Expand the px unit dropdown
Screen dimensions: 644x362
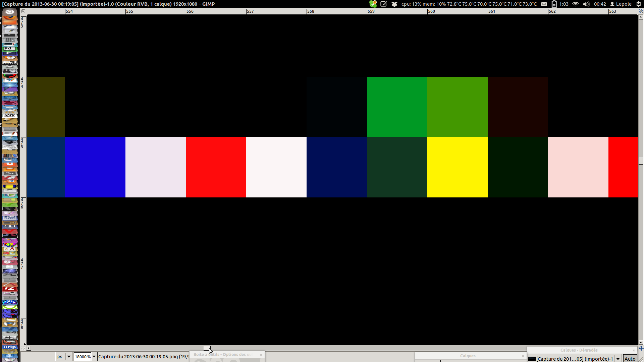pyautogui.click(x=69, y=357)
